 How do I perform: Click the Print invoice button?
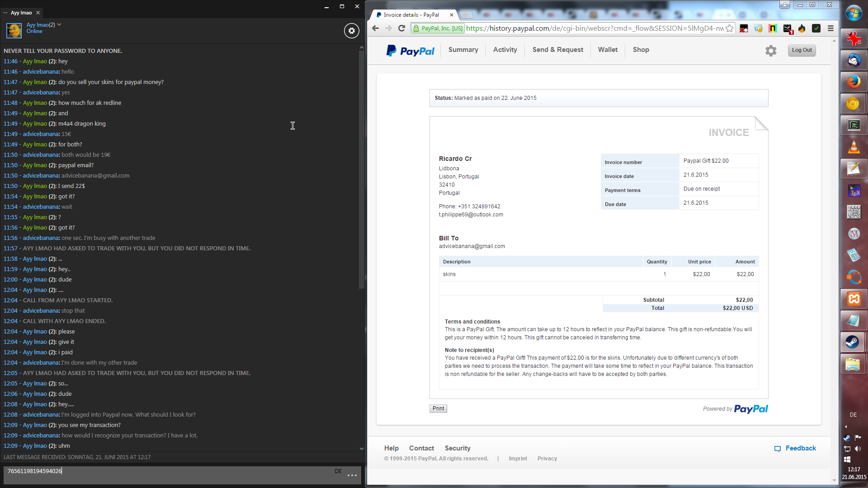point(438,408)
